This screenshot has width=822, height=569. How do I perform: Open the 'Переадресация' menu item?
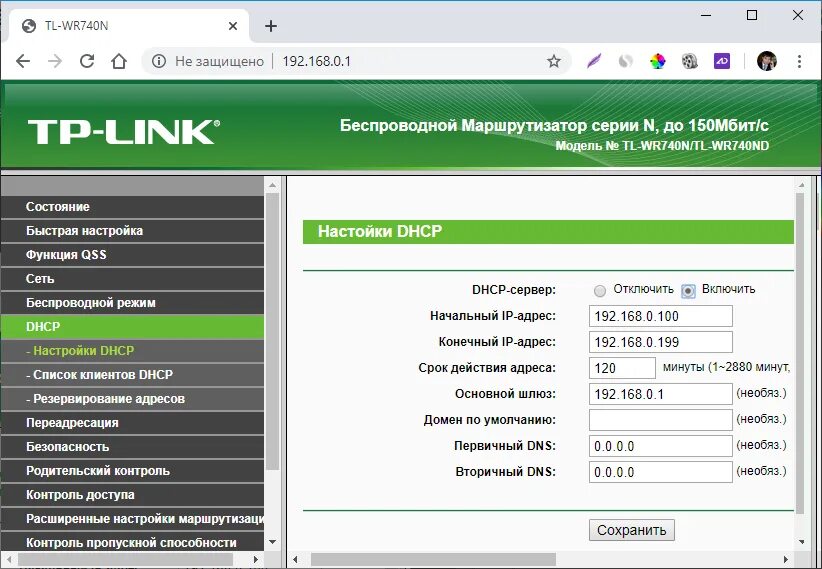click(132, 423)
